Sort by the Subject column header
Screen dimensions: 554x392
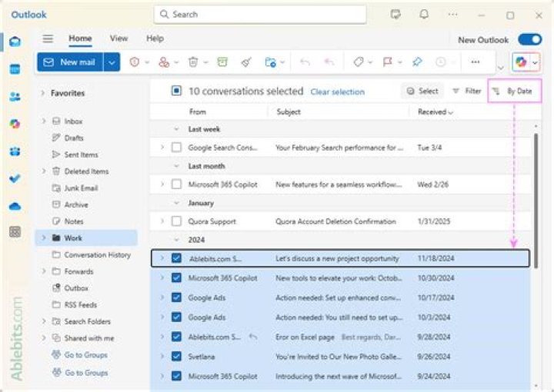coord(289,112)
